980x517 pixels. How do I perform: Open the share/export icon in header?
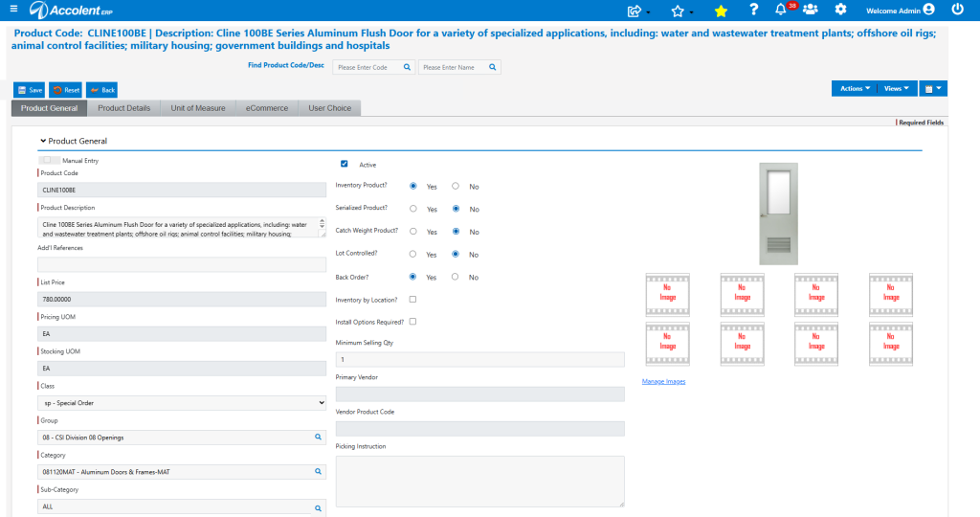click(x=635, y=11)
